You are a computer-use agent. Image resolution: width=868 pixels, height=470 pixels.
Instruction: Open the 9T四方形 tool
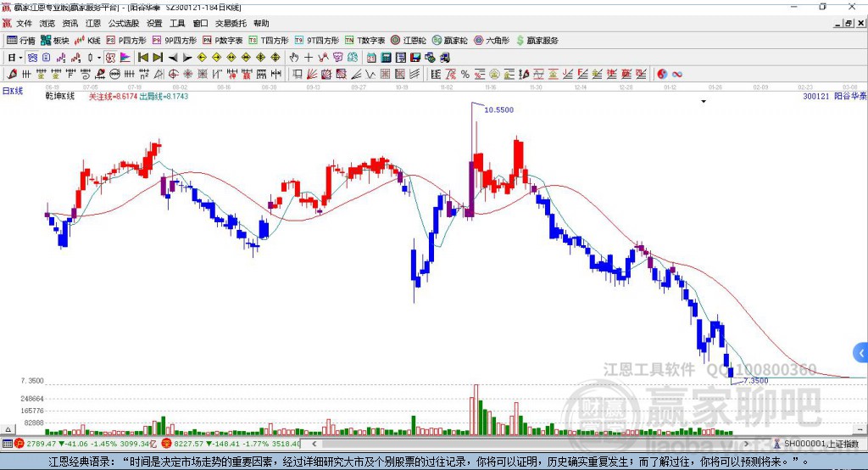tap(317, 41)
